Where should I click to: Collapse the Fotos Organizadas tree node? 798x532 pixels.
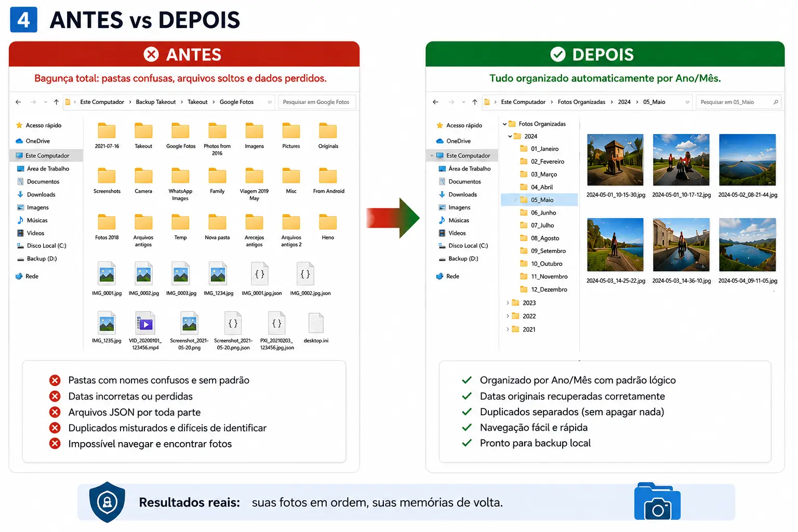tap(504, 124)
